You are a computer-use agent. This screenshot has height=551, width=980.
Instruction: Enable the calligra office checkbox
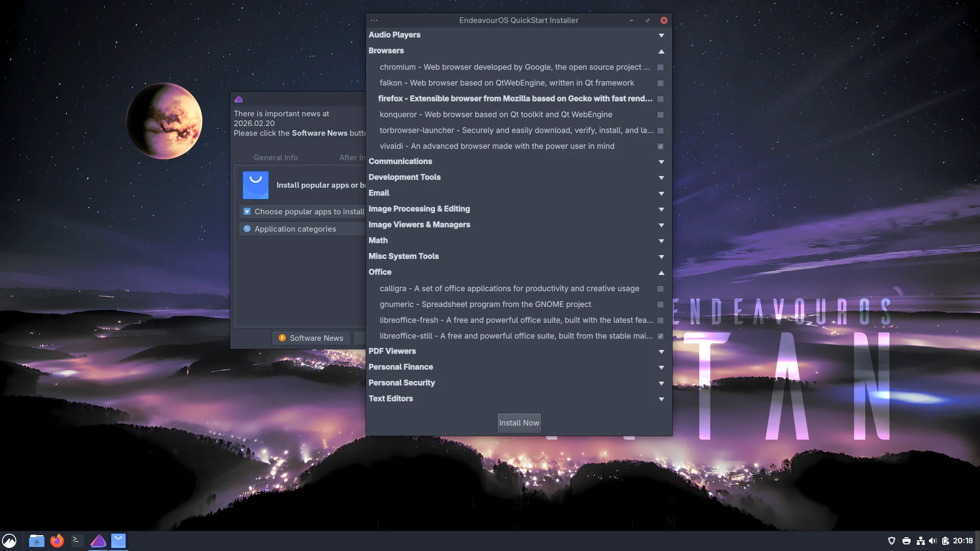coord(660,289)
